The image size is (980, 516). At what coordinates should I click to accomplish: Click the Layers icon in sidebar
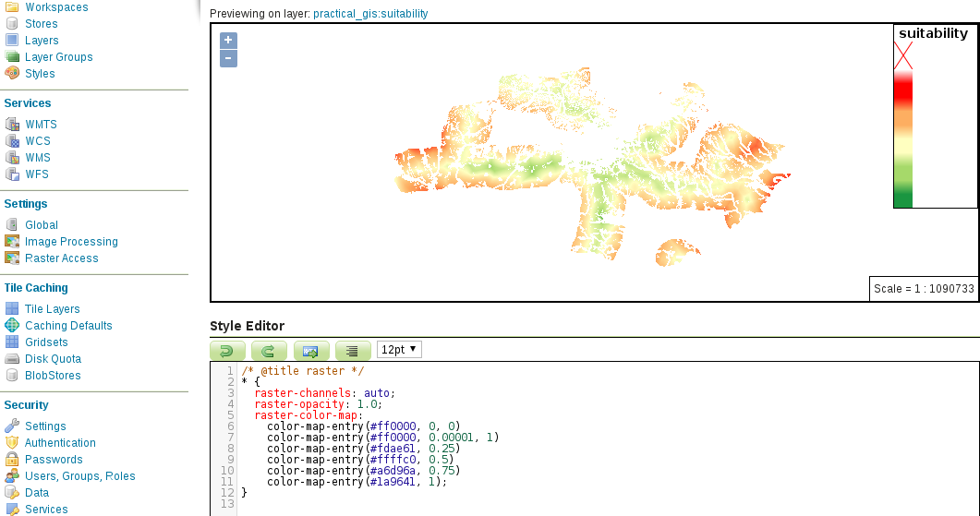(x=12, y=40)
